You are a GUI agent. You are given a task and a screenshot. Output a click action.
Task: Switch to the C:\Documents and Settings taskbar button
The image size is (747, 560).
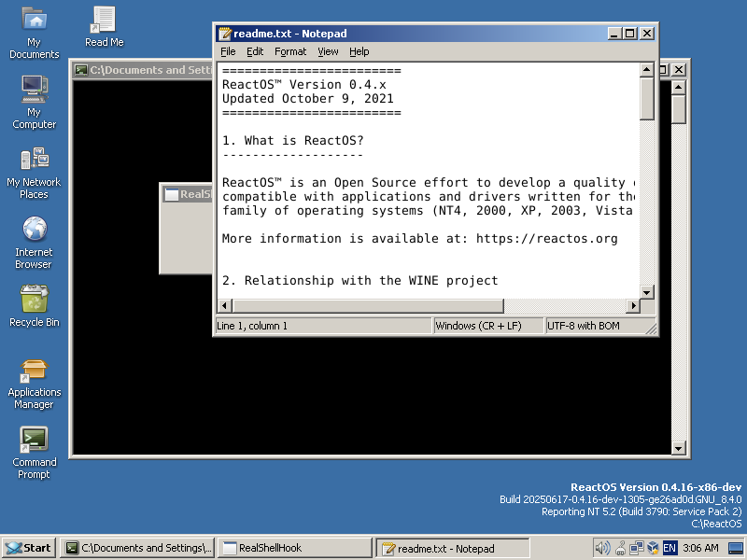(x=137, y=548)
